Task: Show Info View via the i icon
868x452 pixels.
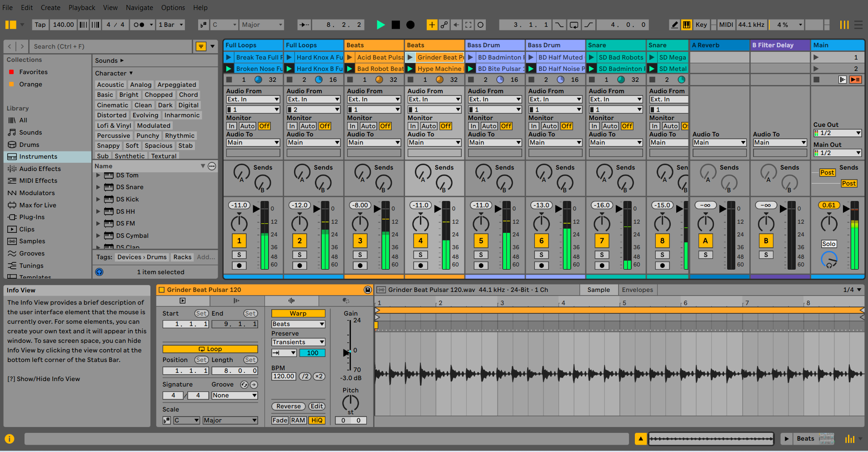Action: pos(9,439)
